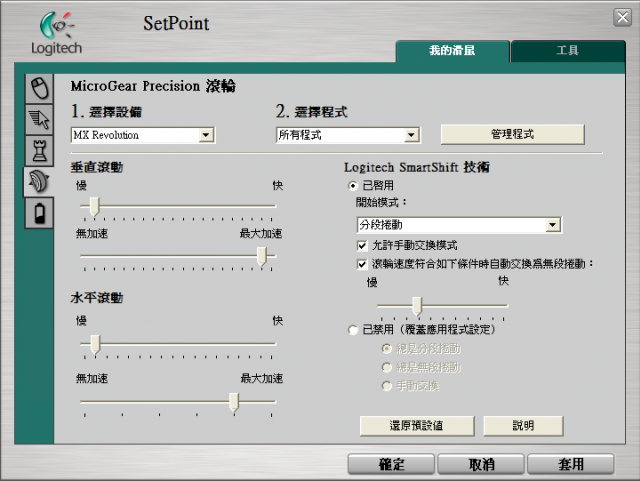The image size is (640, 481).
Task: Open the mouse button settings sidebar icon
Action: click(x=39, y=89)
